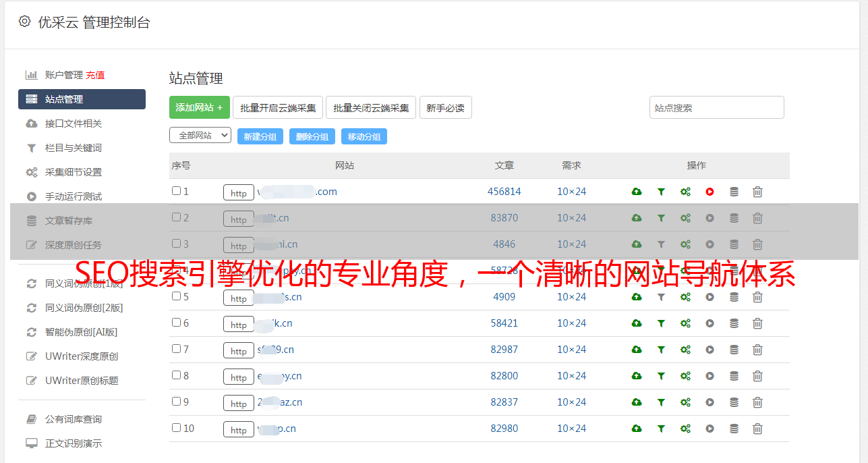Click gears settings icon in row 10
This screenshot has width=868, height=463.
[x=685, y=429]
